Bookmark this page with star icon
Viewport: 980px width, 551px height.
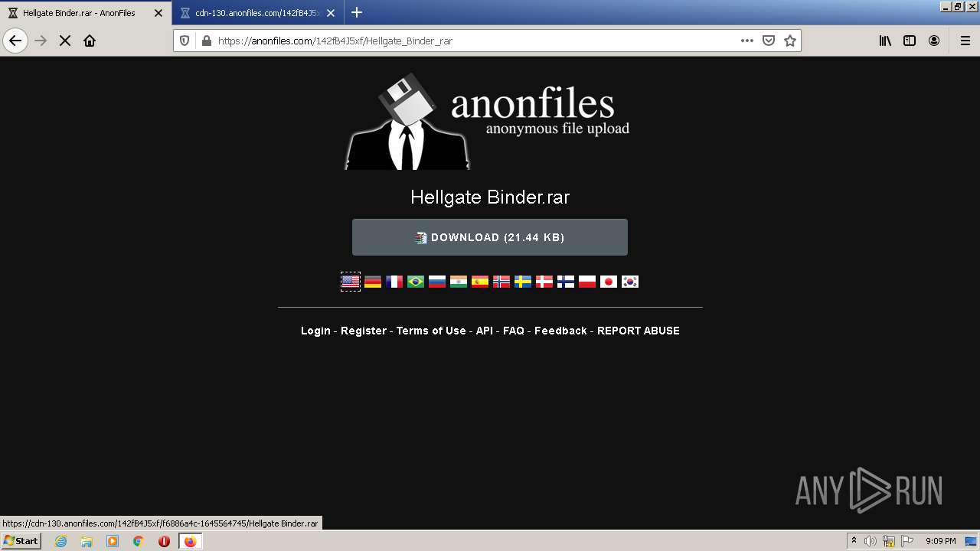(790, 41)
